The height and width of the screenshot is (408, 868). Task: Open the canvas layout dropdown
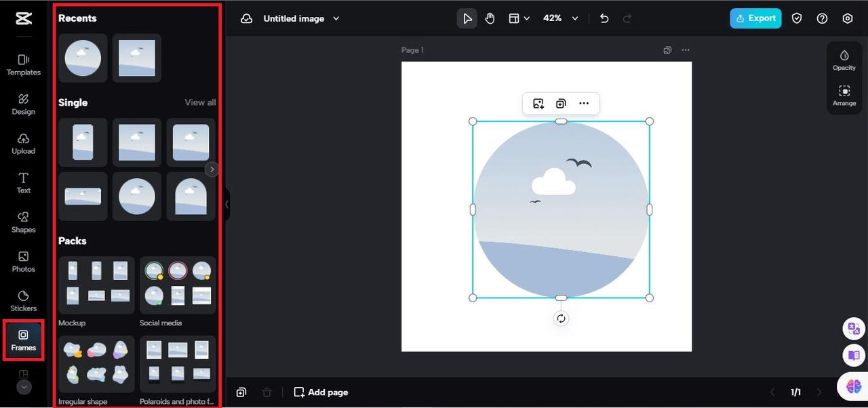click(519, 18)
